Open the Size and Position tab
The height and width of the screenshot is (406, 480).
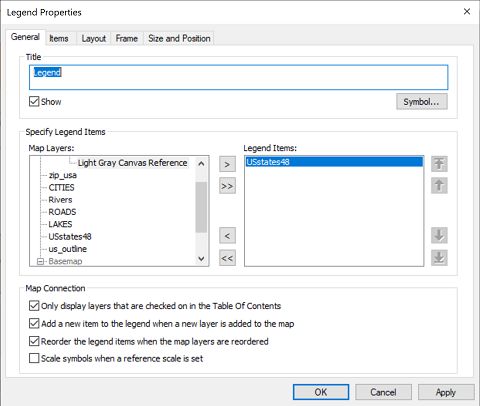pos(179,38)
